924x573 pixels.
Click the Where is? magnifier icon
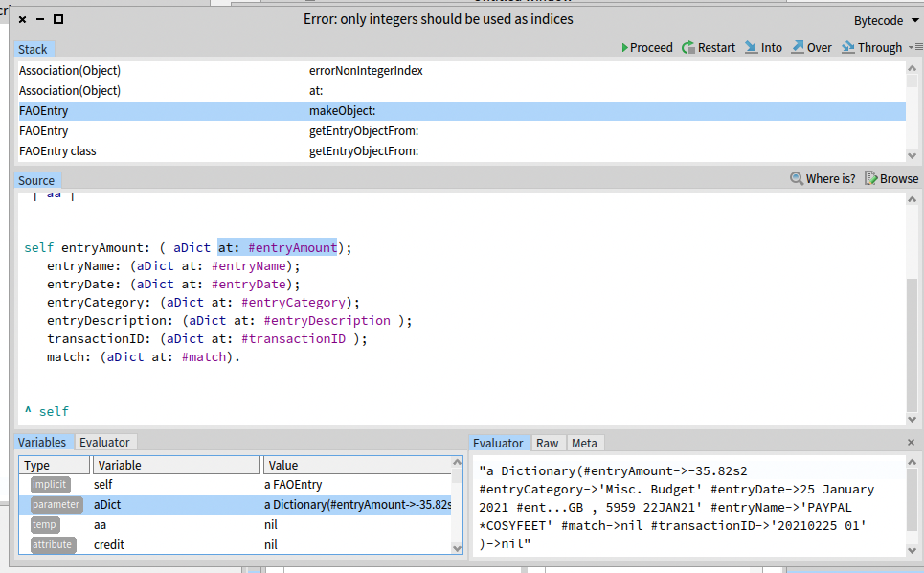[796, 179]
